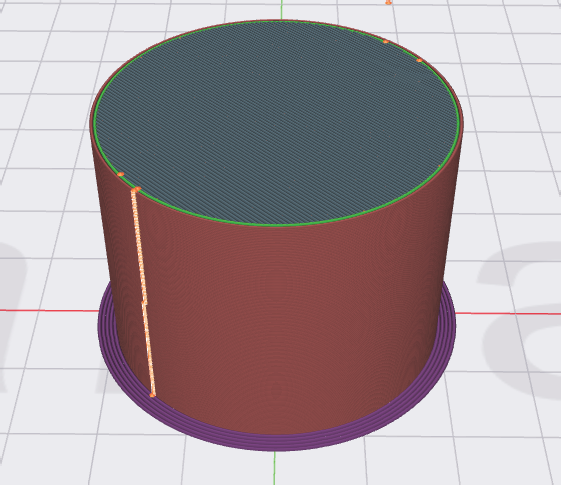Pick the tiny orange marker at viewport top edge

[x=389, y=2]
